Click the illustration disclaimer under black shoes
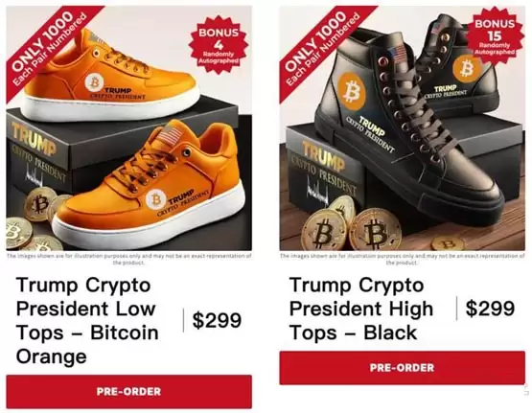Viewport: 532px width, 413px height. point(402,259)
